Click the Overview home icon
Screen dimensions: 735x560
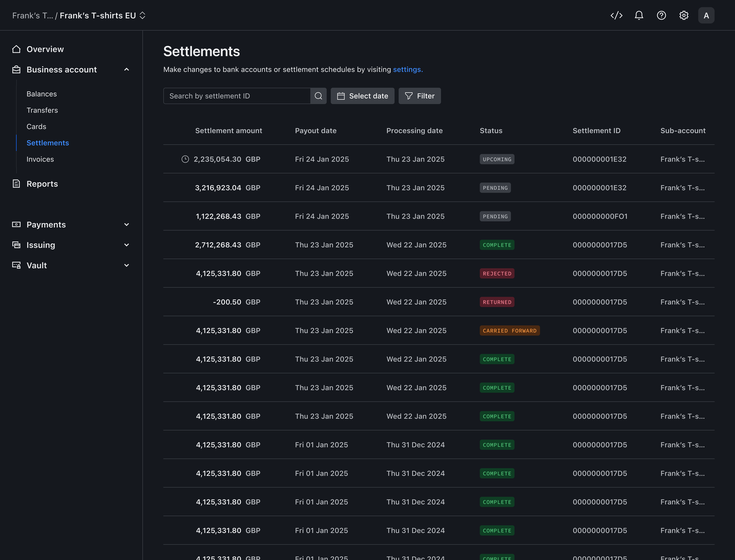click(x=16, y=49)
